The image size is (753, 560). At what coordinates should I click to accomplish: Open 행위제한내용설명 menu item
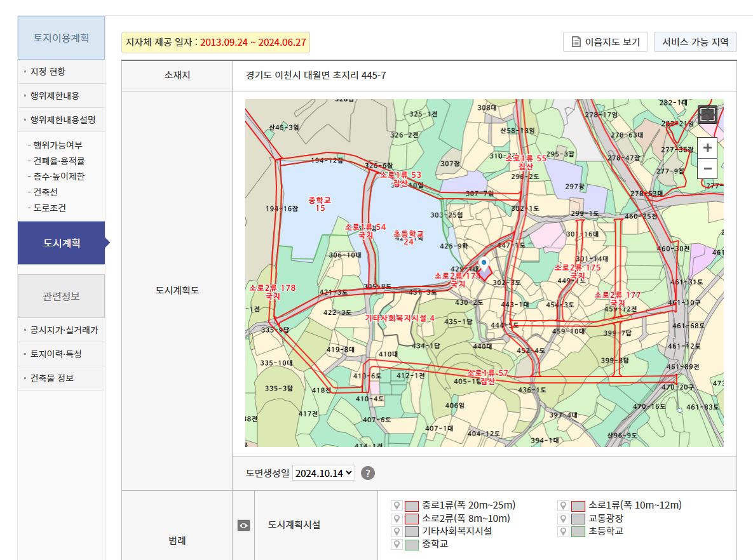[62, 119]
